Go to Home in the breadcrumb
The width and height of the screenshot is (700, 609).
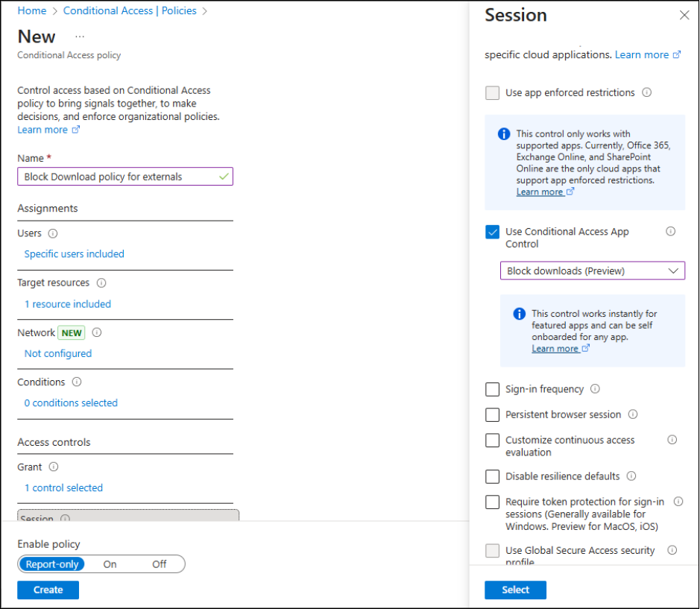[x=32, y=10]
